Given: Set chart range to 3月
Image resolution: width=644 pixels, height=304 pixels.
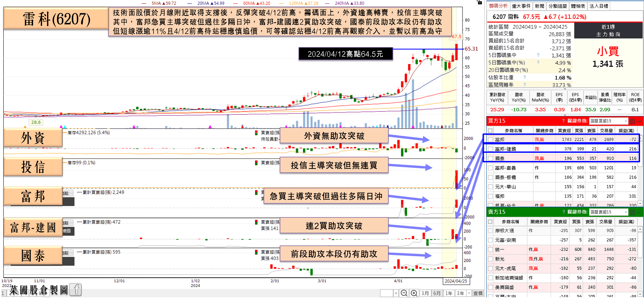Looking at the screenshot, I should [x=425, y=293].
